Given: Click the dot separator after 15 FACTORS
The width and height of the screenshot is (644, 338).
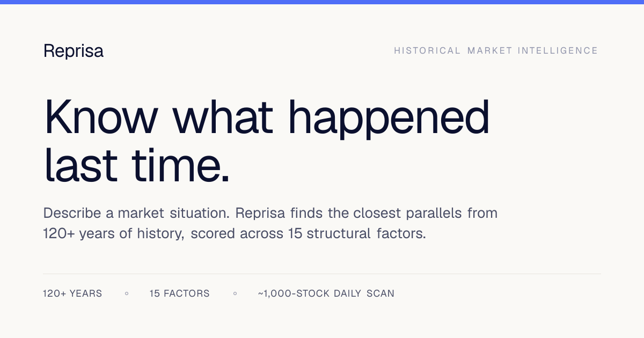Looking at the screenshot, I should pyautogui.click(x=235, y=293).
